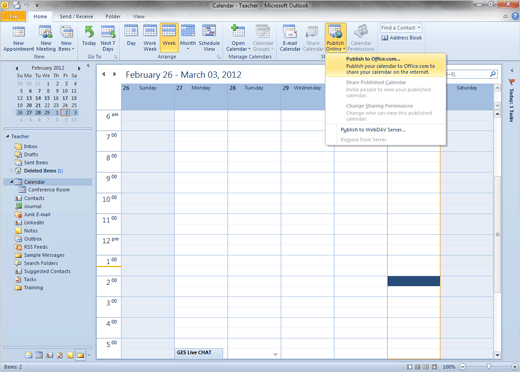Screen dimensions: 520x372
Task: Open the Folder ribbon tab
Action: pyautogui.click(x=113, y=16)
